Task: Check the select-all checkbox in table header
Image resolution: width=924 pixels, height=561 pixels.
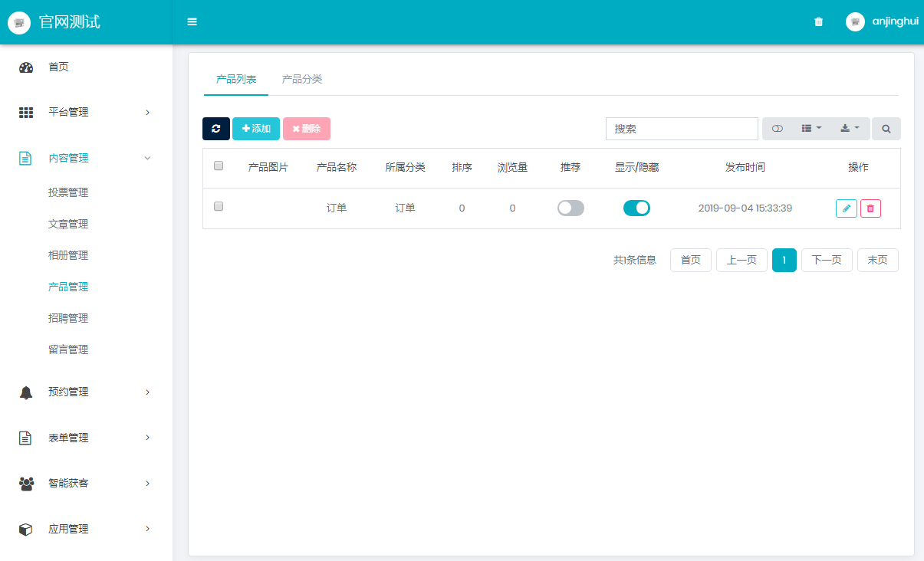Action: click(219, 166)
